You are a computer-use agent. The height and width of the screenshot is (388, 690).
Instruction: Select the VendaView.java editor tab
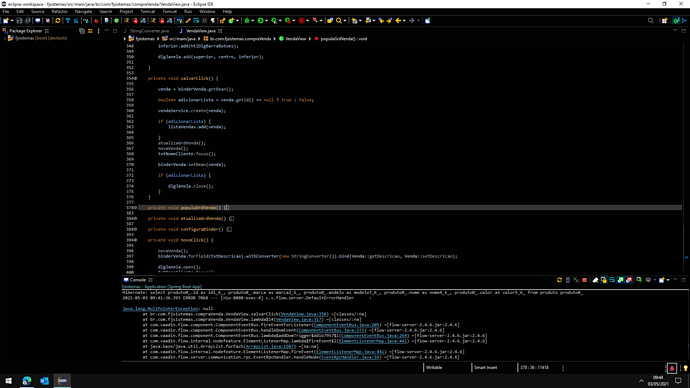pyautogui.click(x=200, y=31)
